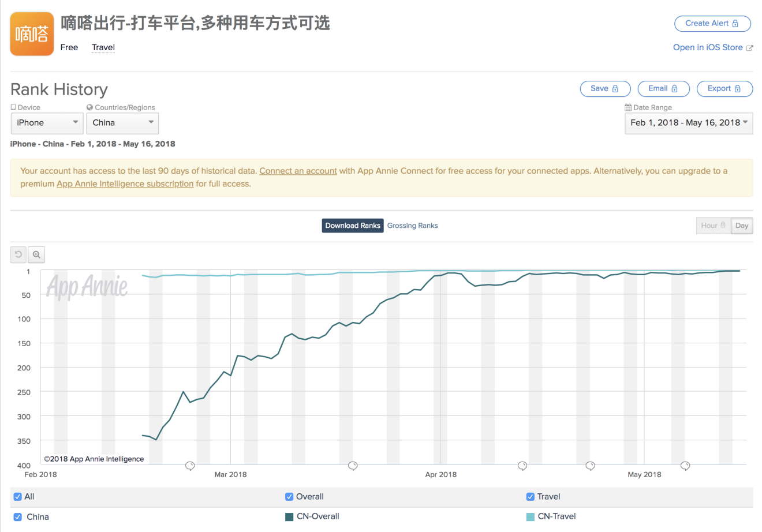Image resolution: width=762 pixels, height=532 pixels.
Task: Click the CN-Overall color swatch
Action: click(x=289, y=517)
